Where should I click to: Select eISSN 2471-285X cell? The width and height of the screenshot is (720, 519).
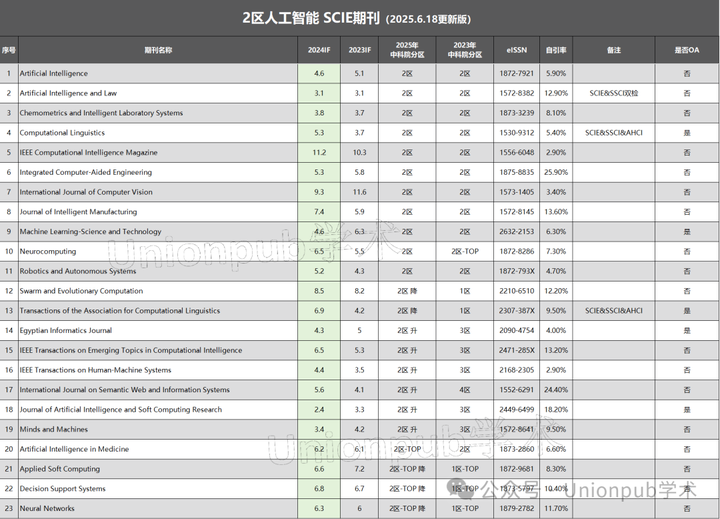(517, 350)
